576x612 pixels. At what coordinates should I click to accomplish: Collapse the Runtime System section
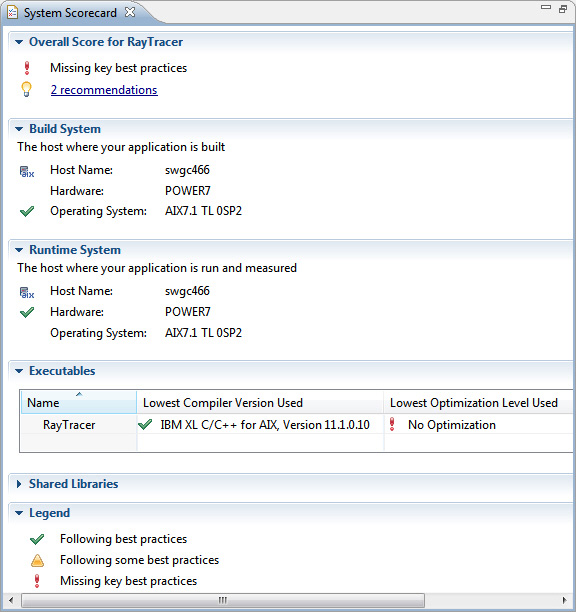click(x=19, y=250)
